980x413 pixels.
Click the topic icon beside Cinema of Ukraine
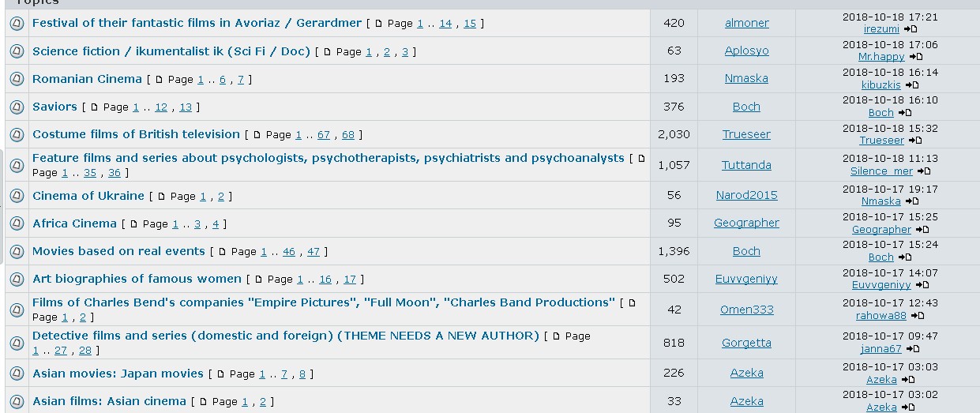pos(17,196)
